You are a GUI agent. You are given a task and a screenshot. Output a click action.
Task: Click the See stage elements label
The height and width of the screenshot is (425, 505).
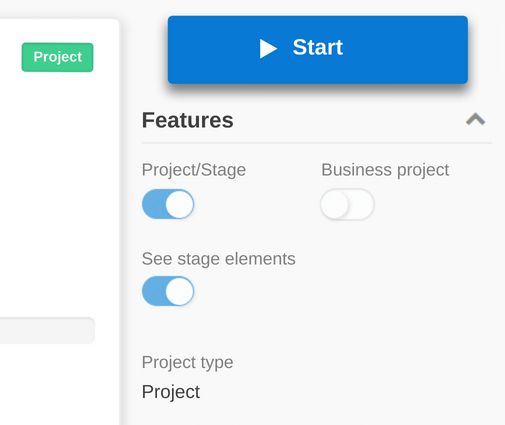(x=219, y=259)
